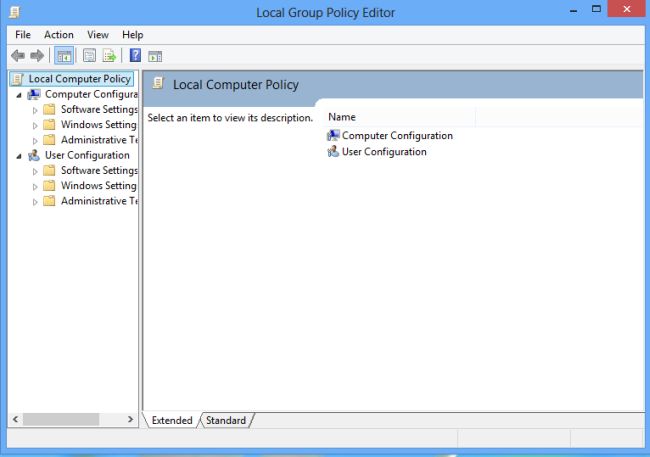
Task: Select Windows Settings label under User Configuration
Action: pyautogui.click(x=99, y=185)
